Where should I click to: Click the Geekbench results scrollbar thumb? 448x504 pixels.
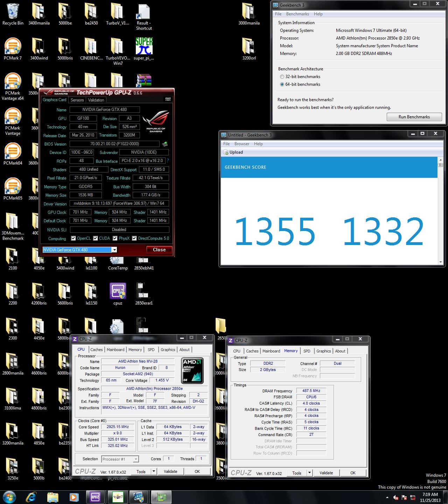(441, 166)
